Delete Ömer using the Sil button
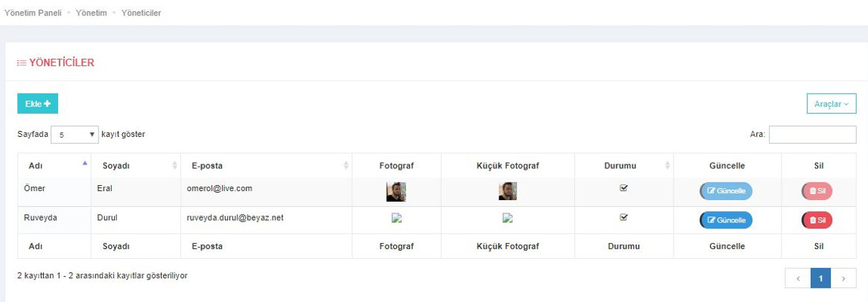The height and width of the screenshot is (302, 868). [817, 191]
